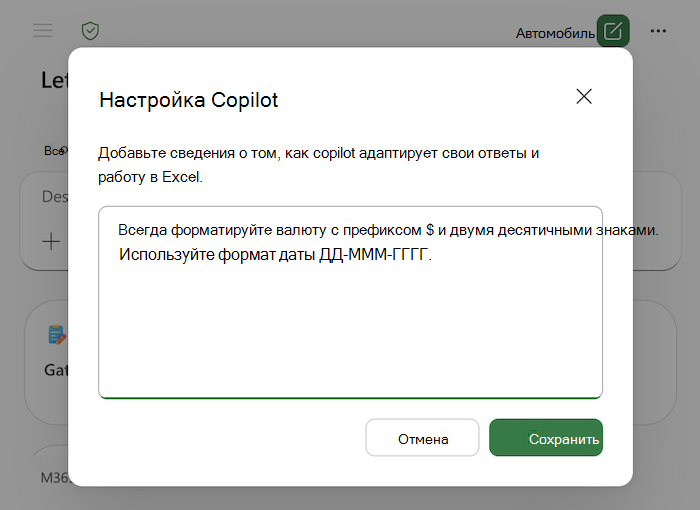This screenshot has width=700, height=510.
Task: Click the plus icon in the background panel
Action: click(51, 242)
